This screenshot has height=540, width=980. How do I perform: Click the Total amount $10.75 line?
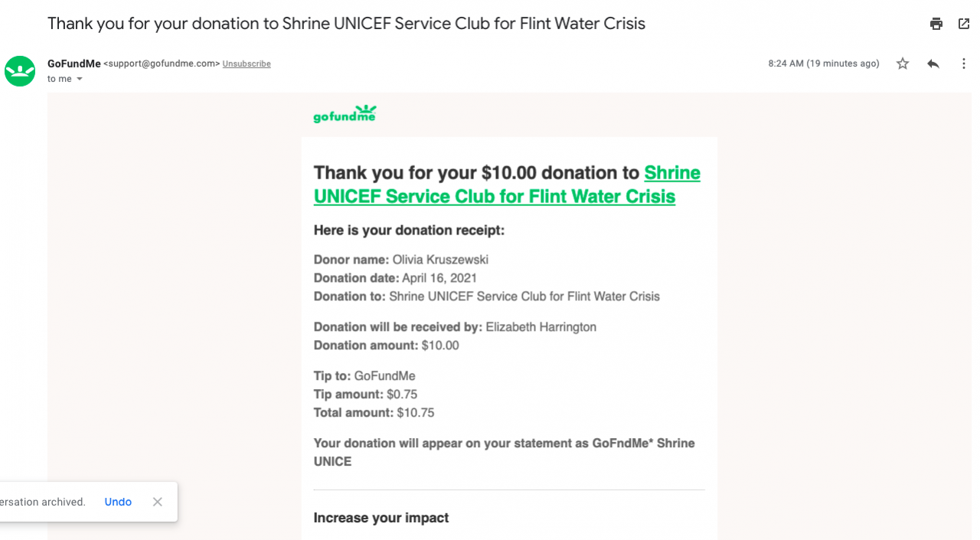point(374,413)
